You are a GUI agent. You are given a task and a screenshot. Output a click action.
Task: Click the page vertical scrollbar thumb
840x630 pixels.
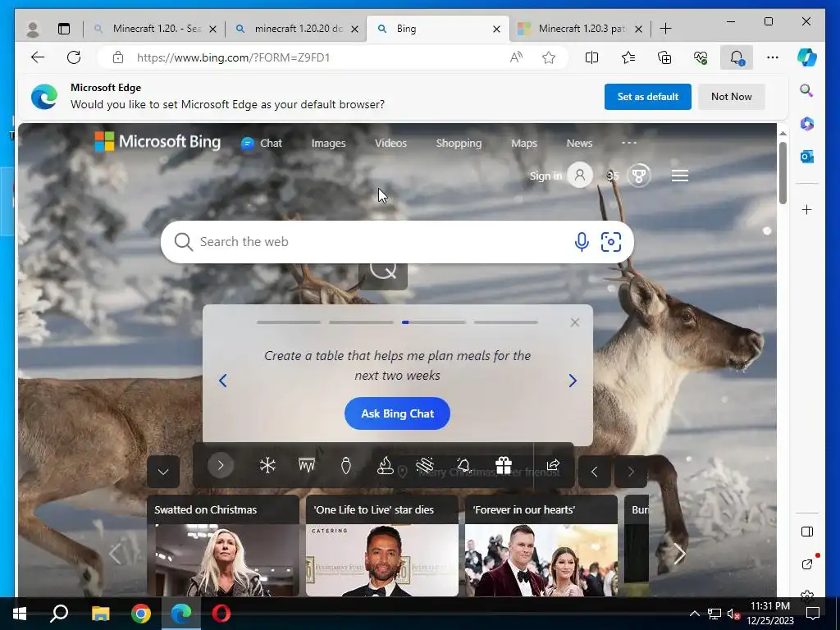point(783,172)
